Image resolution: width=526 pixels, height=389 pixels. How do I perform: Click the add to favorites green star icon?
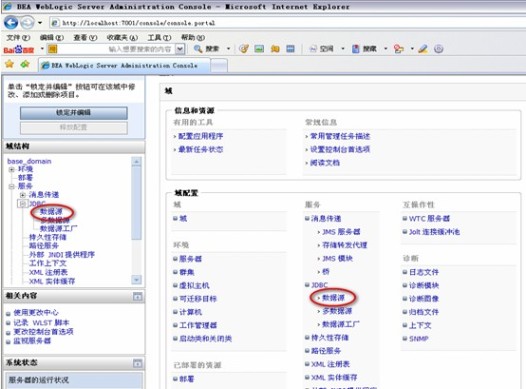tap(25, 64)
